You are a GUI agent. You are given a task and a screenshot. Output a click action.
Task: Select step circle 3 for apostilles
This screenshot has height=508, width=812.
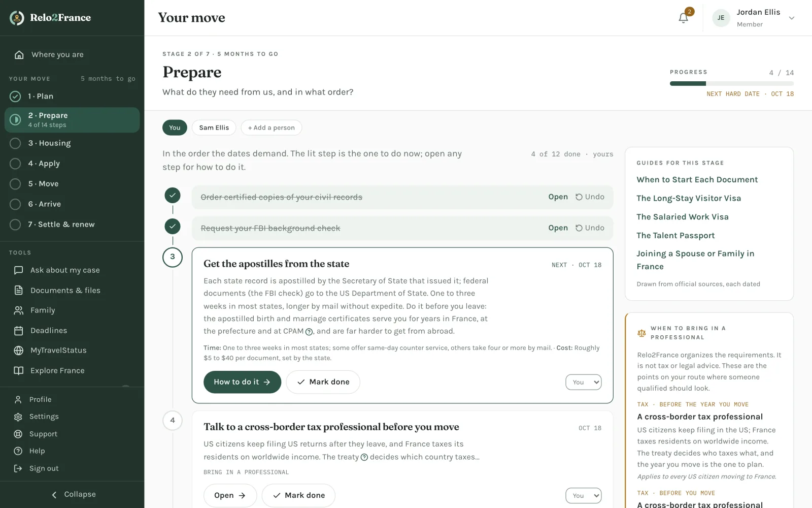(x=173, y=257)
